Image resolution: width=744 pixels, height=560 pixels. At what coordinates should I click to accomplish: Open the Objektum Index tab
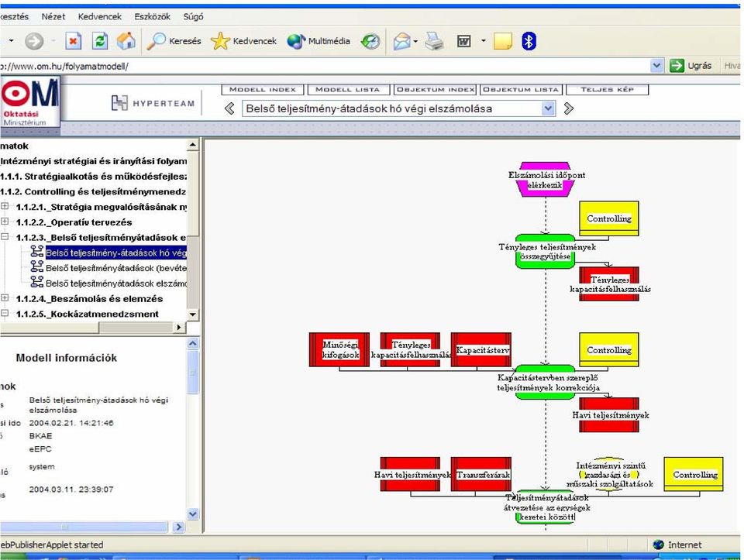436,89
